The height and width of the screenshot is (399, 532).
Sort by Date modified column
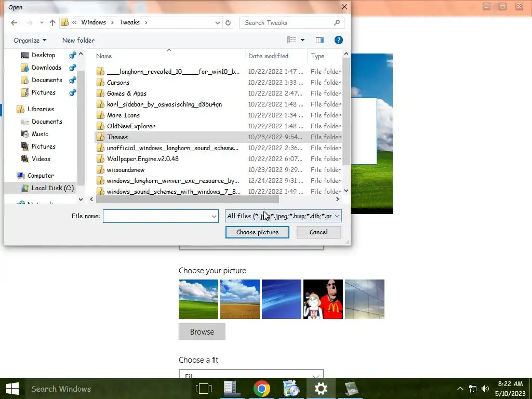coord(269,56)
